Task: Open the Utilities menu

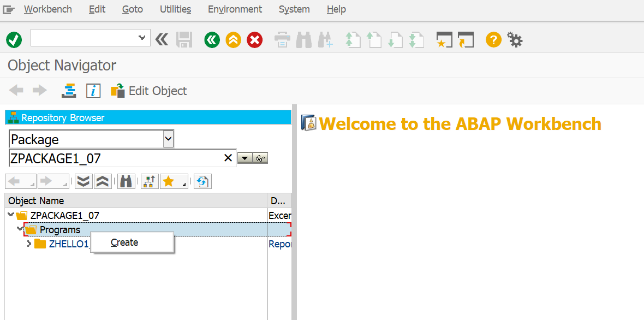Action: click(175, 9)
